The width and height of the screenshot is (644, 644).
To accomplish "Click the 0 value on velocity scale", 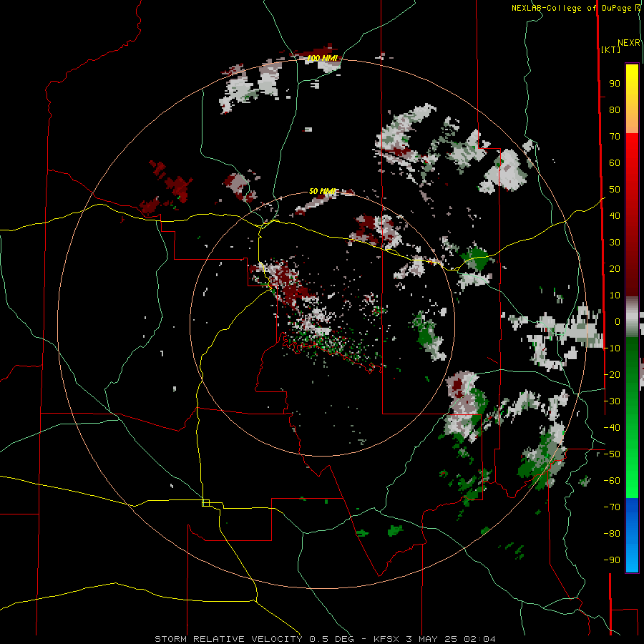I will 618,321.
